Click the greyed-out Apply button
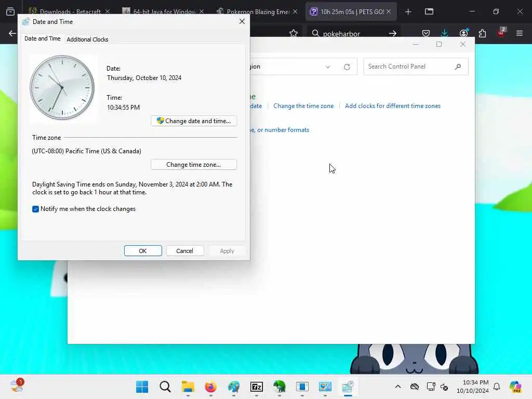The image size is (532, 399). (x=227, y=251)
